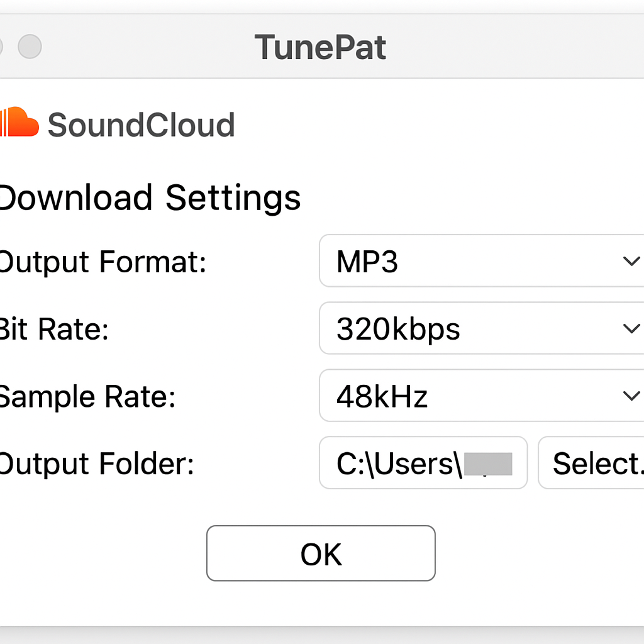Click the Output Folder path field
Viewport: 644px width, 644px height.
(423, 463)
